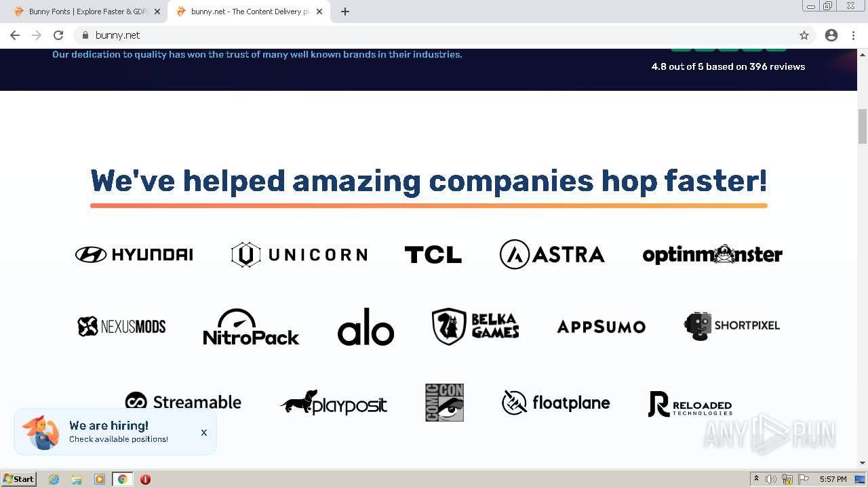Click the 4.8 out of 5 reviews text
Image resolution: width=868 pixels, height=488 pixels.
click(x=728, y=66)
